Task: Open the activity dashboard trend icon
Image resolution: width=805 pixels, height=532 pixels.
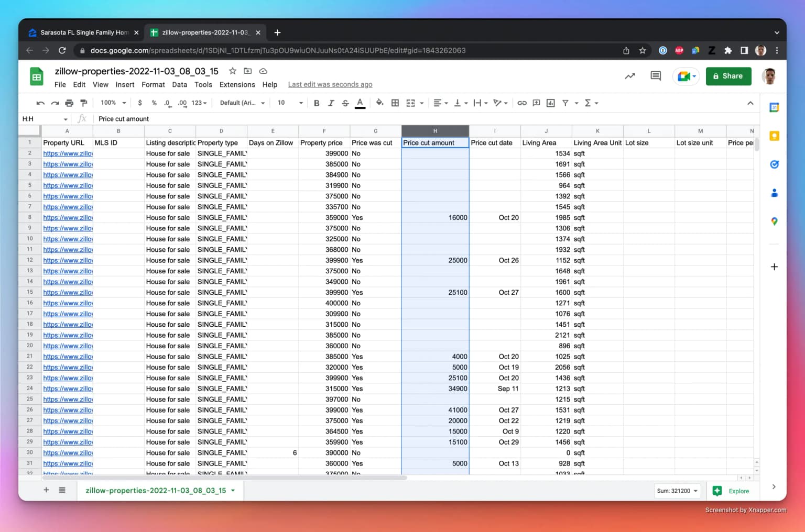Action: coord(630,76)
